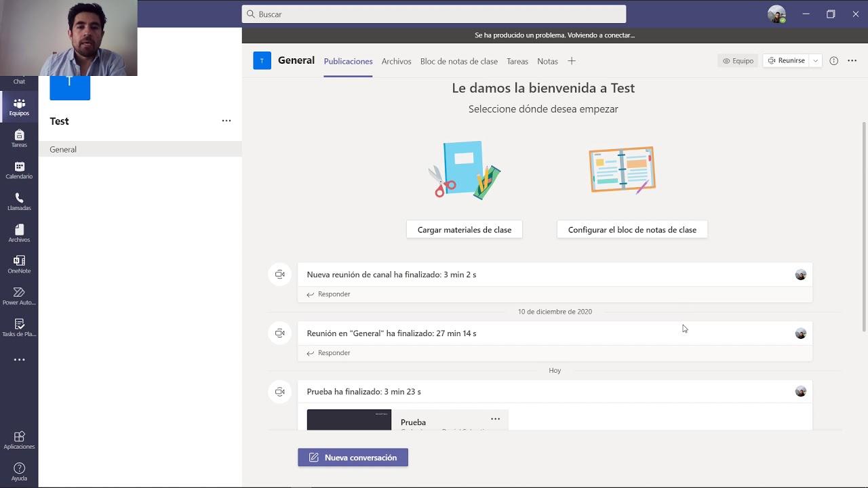Open the Tareas channel tab
This screenshot has height=488, width=868.
click(x=517, y=61)
